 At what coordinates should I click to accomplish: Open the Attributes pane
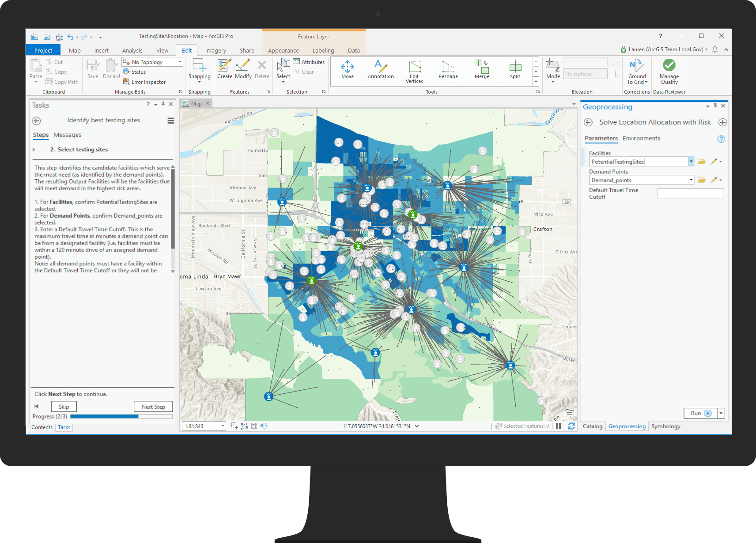point(309,62)
